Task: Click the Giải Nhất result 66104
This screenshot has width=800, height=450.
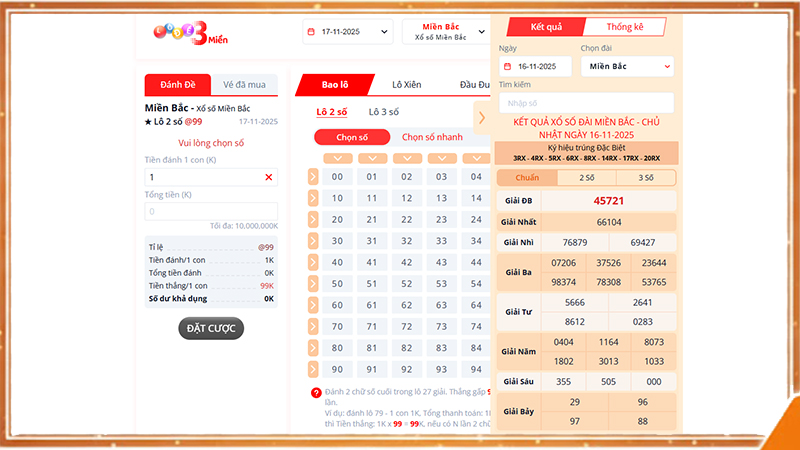Action: 609,222
